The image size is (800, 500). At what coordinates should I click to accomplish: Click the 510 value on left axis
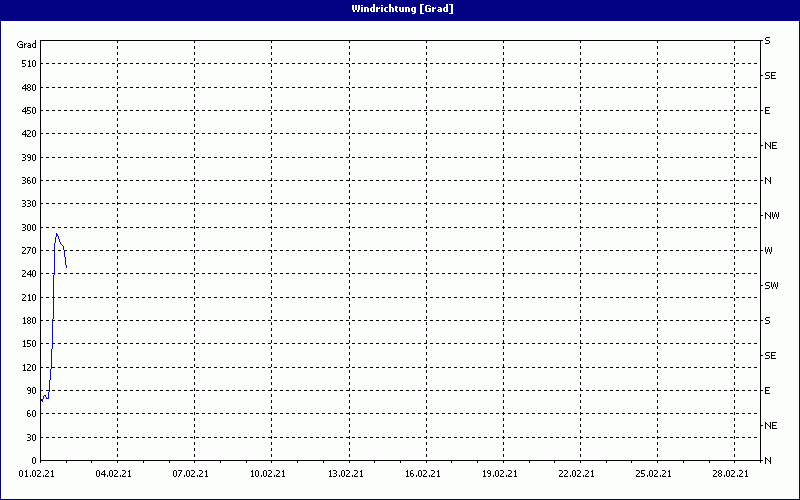pyautogui.click(x=27, y=64)
